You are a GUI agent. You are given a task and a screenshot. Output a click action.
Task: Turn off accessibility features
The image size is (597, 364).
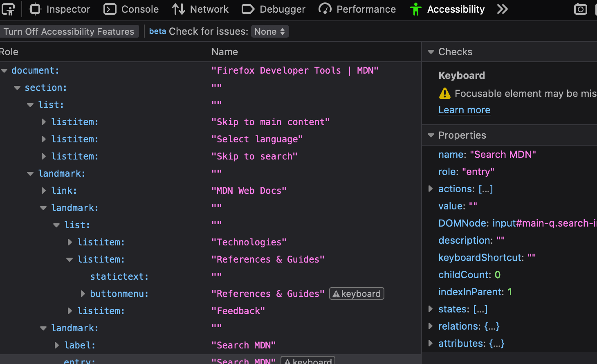pyautogui.click(x=69, y=31)
